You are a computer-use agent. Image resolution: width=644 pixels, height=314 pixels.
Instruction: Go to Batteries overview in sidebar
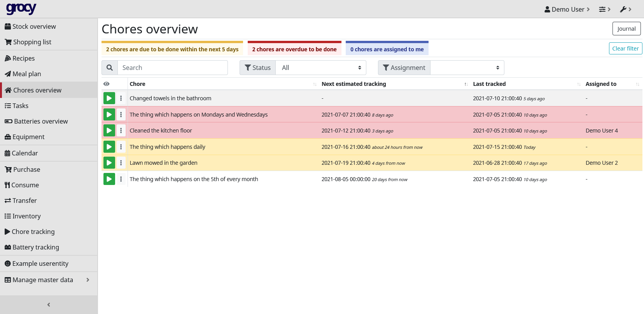coord(40,121)
